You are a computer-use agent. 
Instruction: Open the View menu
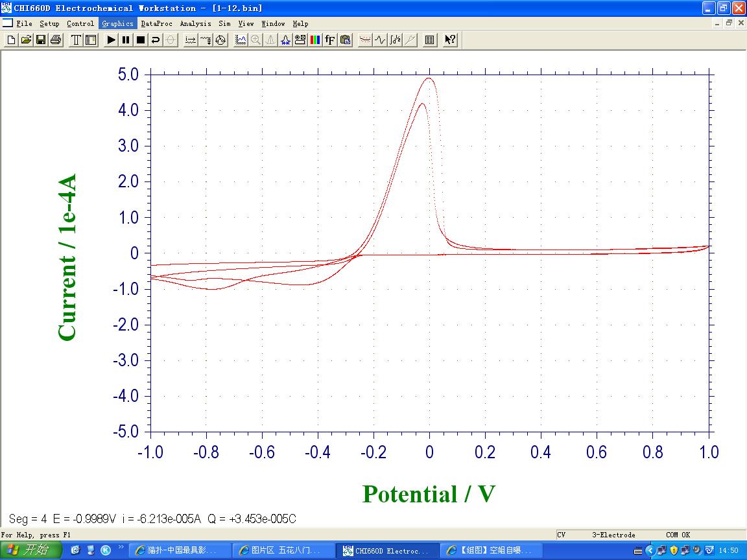tap(246, 23)
